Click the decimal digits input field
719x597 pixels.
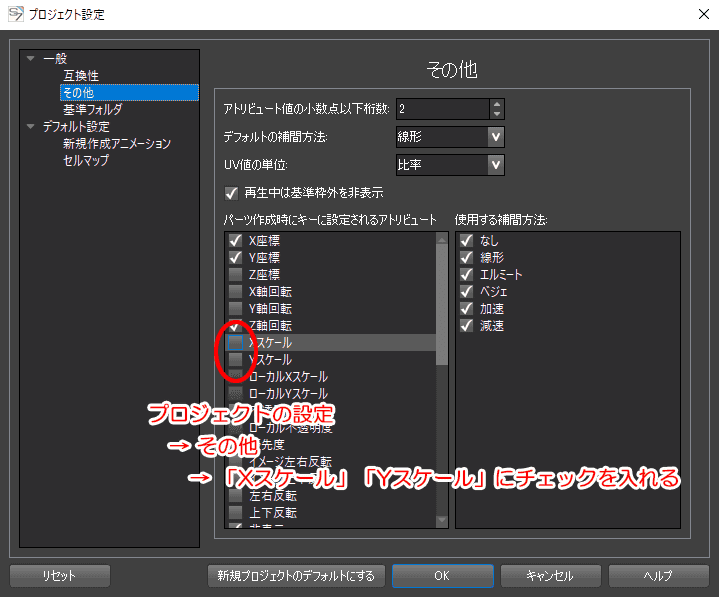coord(442,109)
